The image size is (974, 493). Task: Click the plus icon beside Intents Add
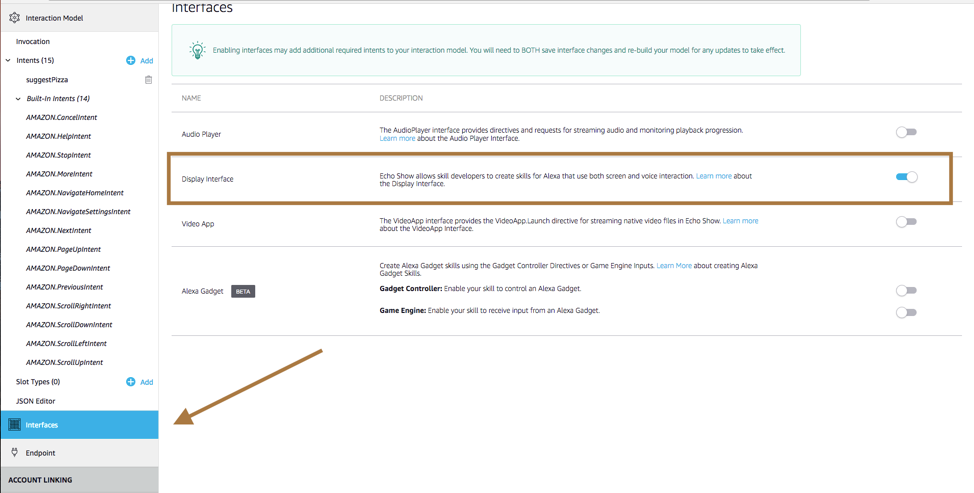click(x=130, y=60)
